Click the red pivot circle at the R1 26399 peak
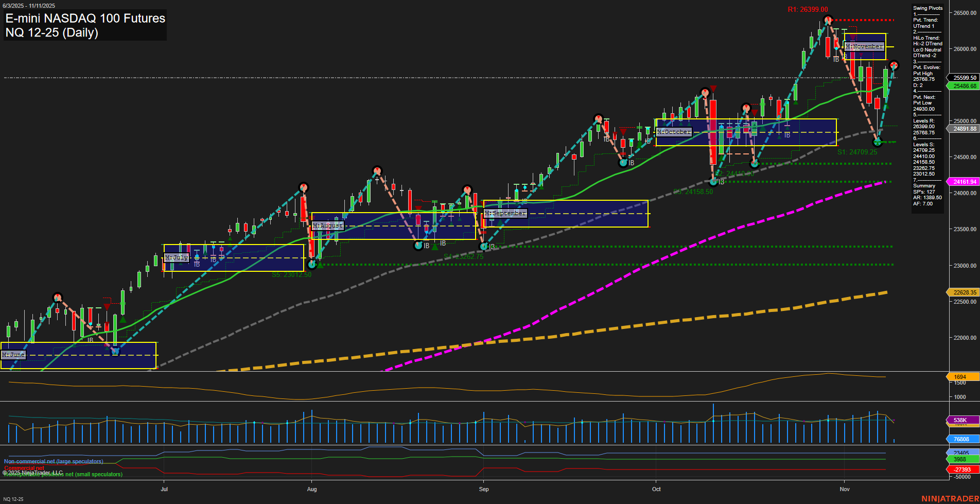Viewport: 980px width, 504px height. tap(828, 19)
